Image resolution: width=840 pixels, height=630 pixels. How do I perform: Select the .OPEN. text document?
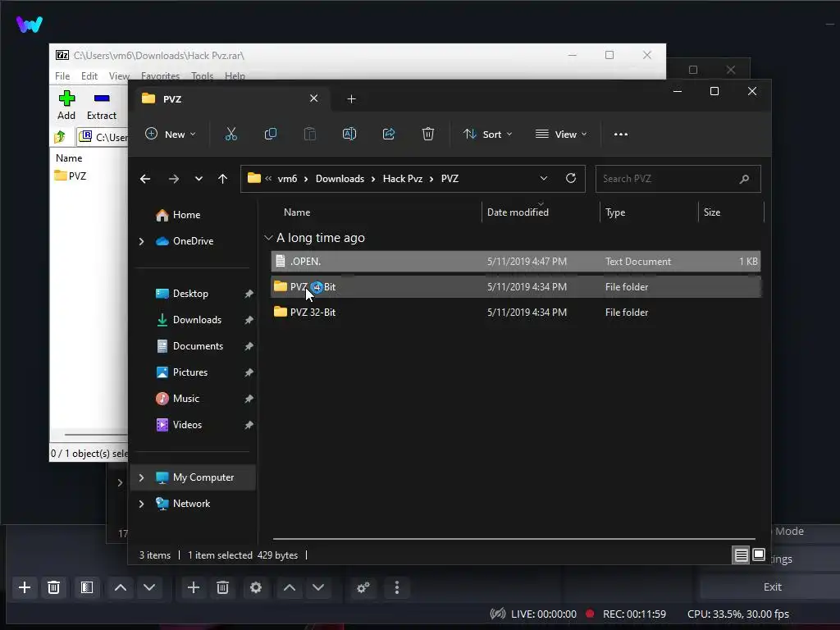point(515,262)
